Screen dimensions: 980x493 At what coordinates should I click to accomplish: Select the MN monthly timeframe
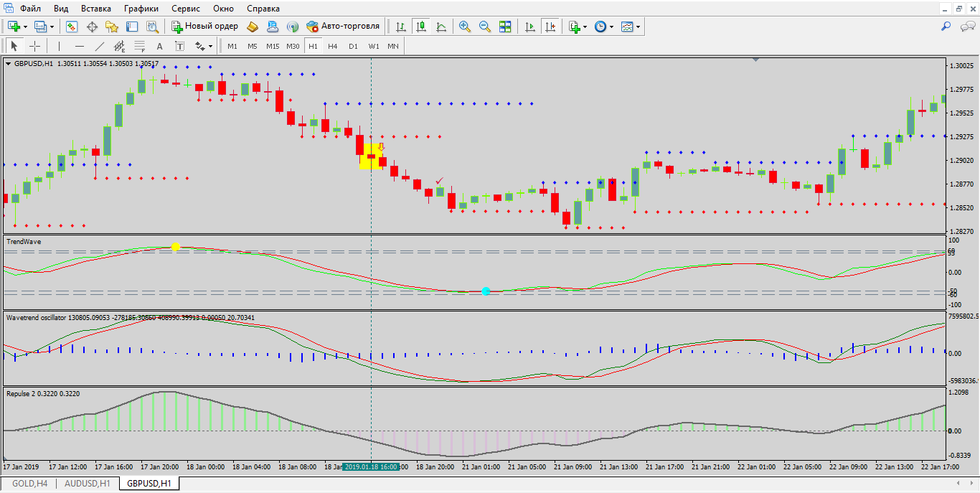(x=393, y=46)
